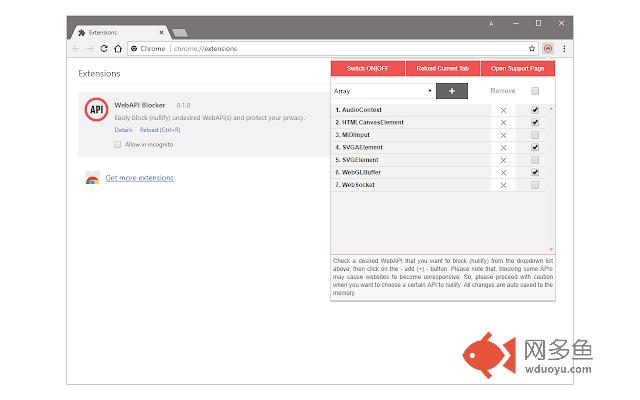Reload the page using the browser refresh icon
Viewport: 640px width, 400px height.
[104, 48]
